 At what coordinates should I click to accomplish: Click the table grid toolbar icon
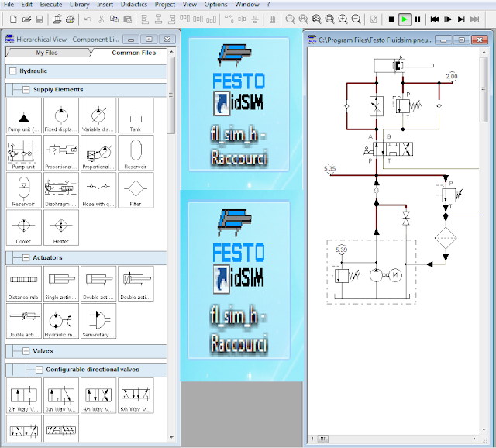click(x=272, y=19)
